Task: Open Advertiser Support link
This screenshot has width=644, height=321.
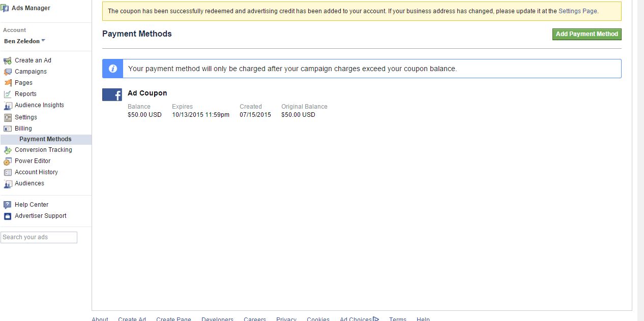Action: [x=41, y=216]
